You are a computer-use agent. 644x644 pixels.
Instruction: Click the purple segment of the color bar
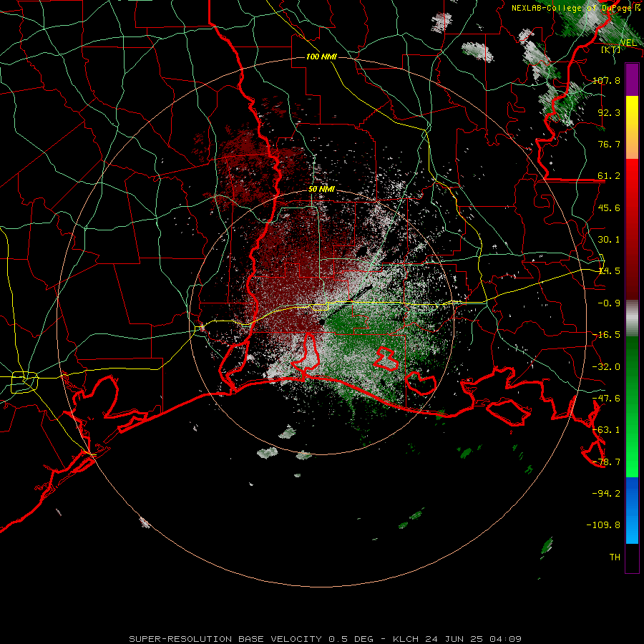[632, 79]
